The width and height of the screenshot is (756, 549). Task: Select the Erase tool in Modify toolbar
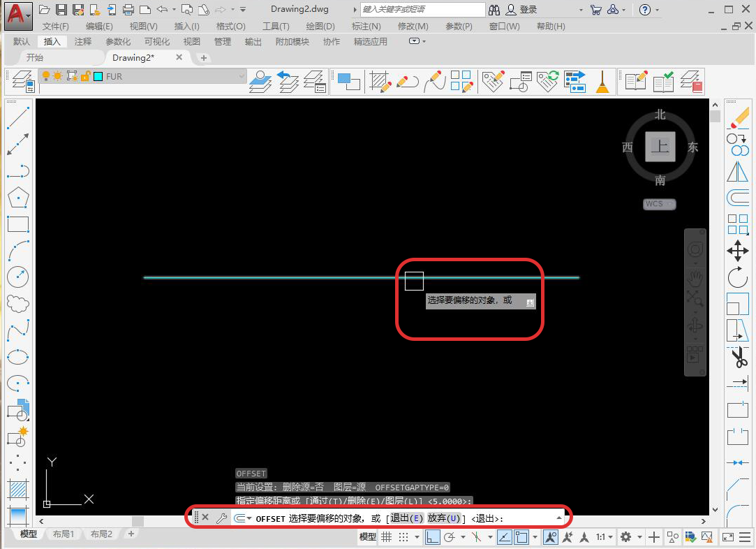click(738, 119)
